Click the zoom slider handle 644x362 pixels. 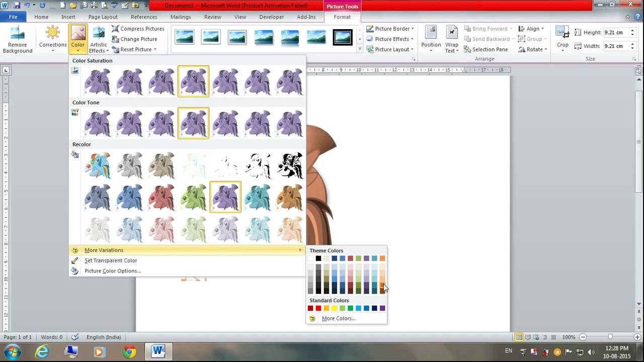610,337
